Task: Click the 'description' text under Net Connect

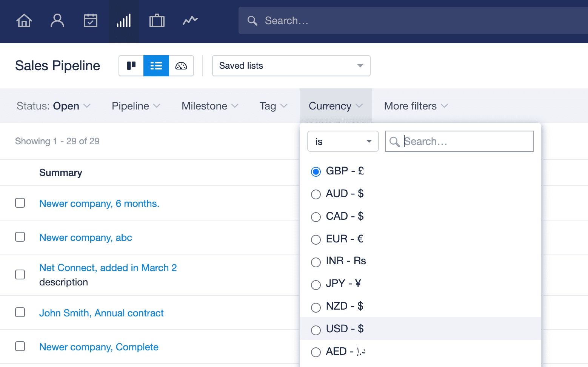Action: 63,282
